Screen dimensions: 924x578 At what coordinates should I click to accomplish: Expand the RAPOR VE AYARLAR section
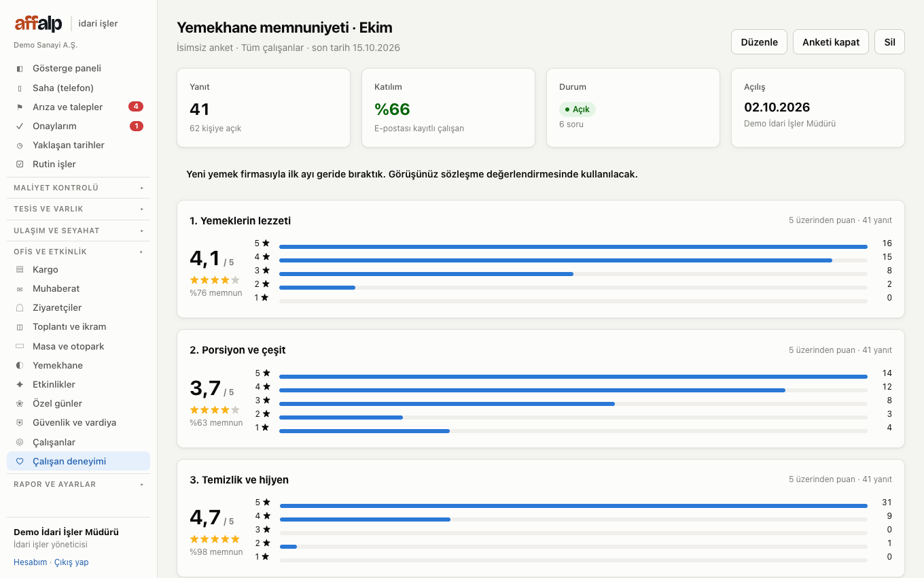tap(79, 484)
